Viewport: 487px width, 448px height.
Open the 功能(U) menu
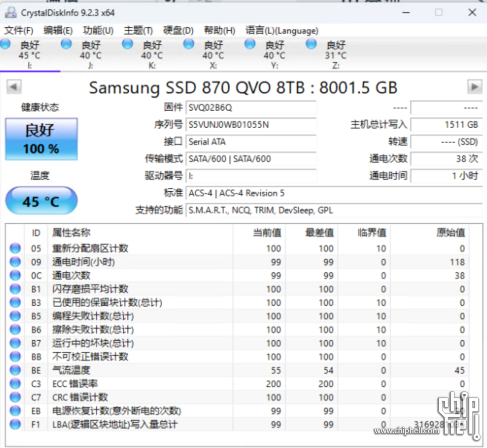tap(98, 31)
